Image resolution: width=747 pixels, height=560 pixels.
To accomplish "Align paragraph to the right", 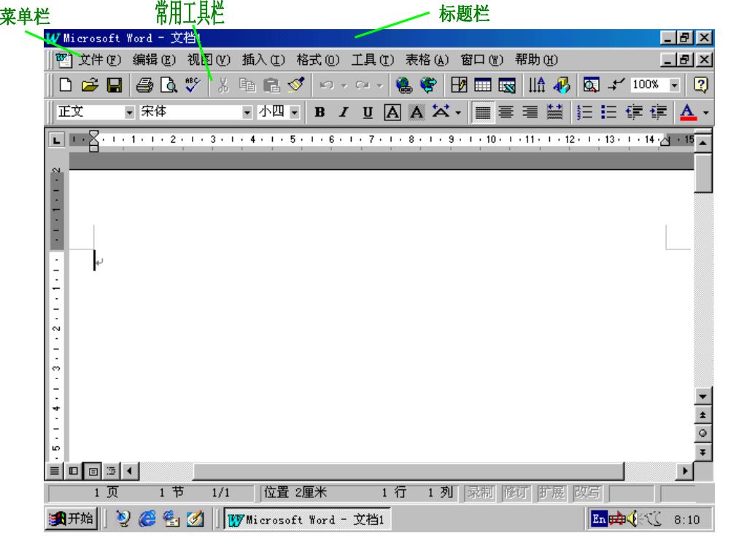I will (x=530, y=112).
